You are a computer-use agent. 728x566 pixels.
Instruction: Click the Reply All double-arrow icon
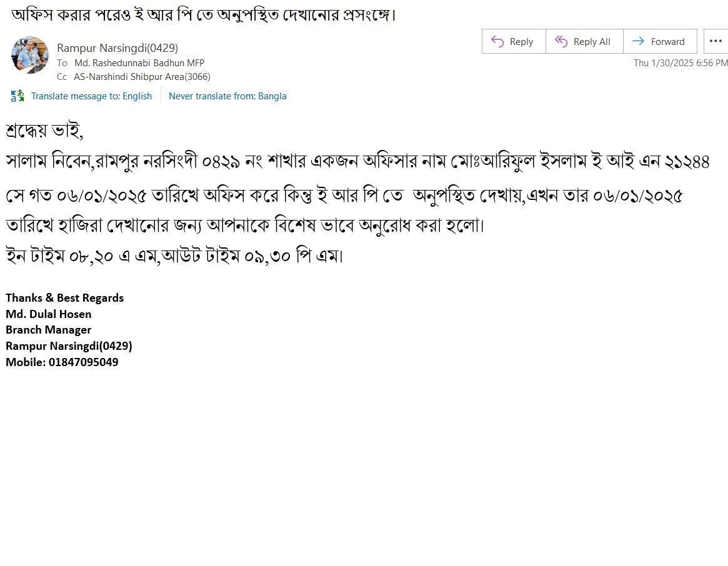pyautogui.click(x=561, y=41)
